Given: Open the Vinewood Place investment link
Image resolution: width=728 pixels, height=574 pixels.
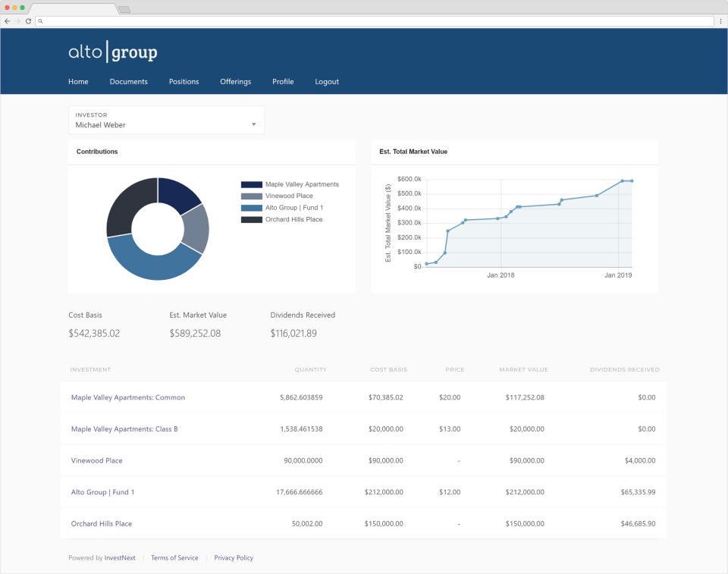Looking at the screenshot, I should [x=96, y=461].
